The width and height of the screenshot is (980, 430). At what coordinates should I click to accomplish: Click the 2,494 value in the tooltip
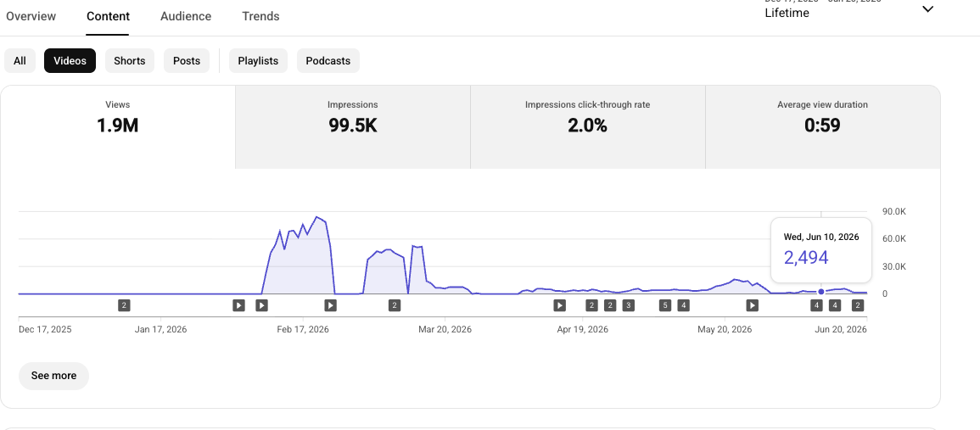tap(805, 258)
